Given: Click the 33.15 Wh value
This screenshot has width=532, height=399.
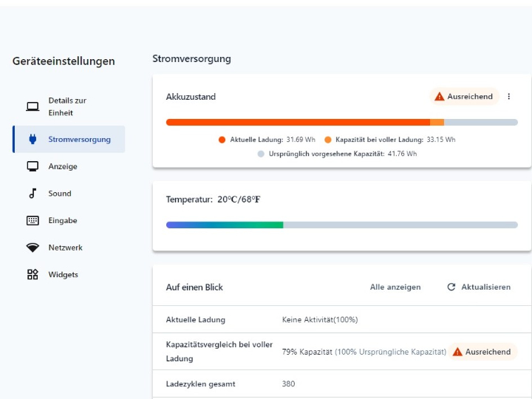Looking at the screenshot, I should (441, 140).
